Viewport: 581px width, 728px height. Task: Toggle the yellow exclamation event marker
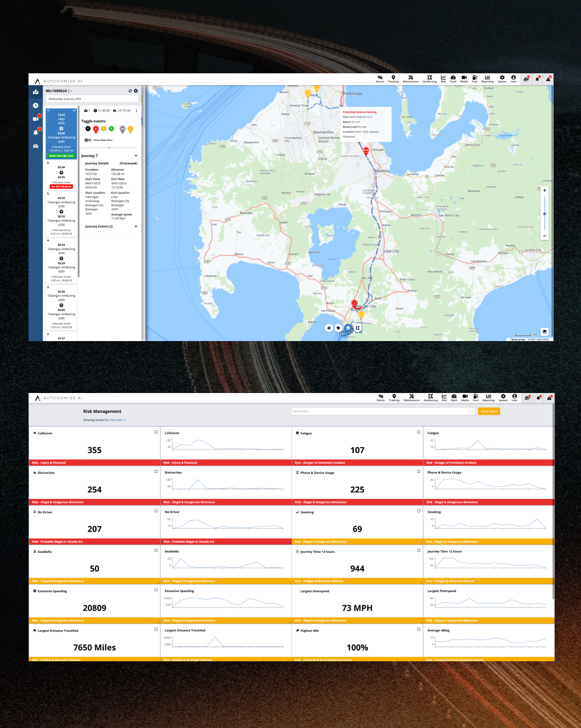coord(130,129)
